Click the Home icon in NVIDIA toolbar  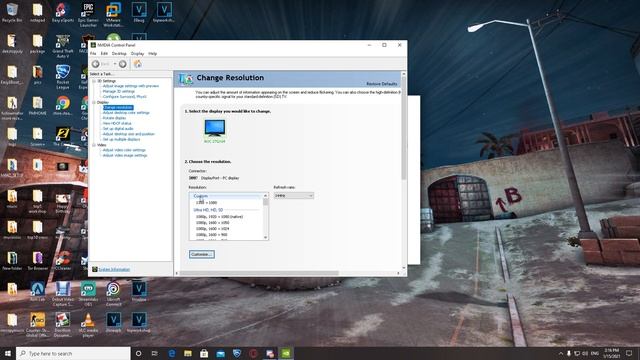click(x=138, y=64)
